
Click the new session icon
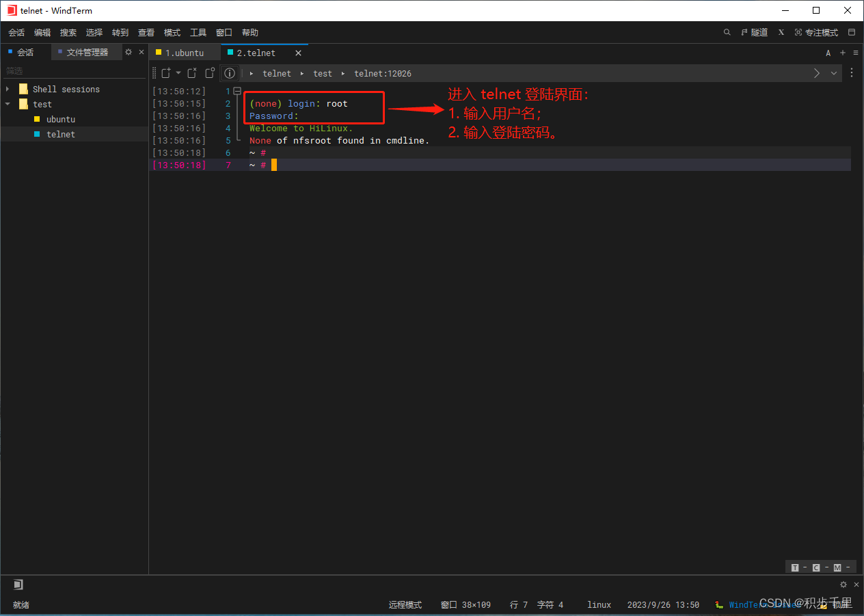coord(166,73)
